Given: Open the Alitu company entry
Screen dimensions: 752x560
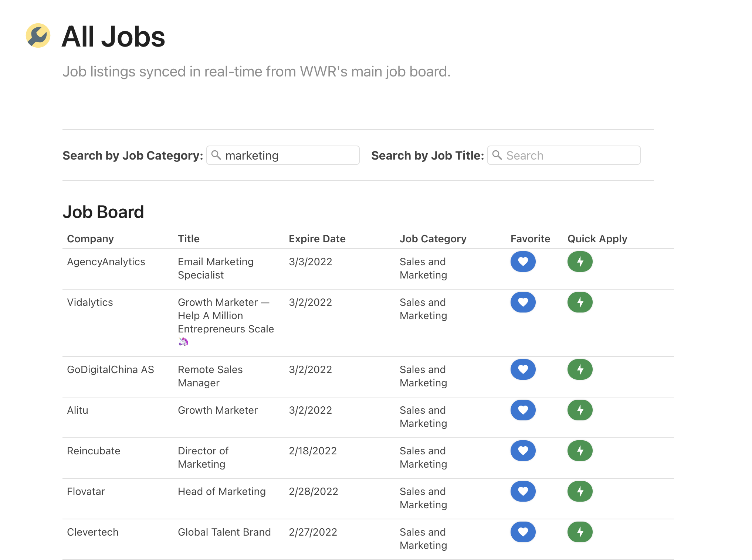Looking at the screenshot, I should tap(78, 410).
